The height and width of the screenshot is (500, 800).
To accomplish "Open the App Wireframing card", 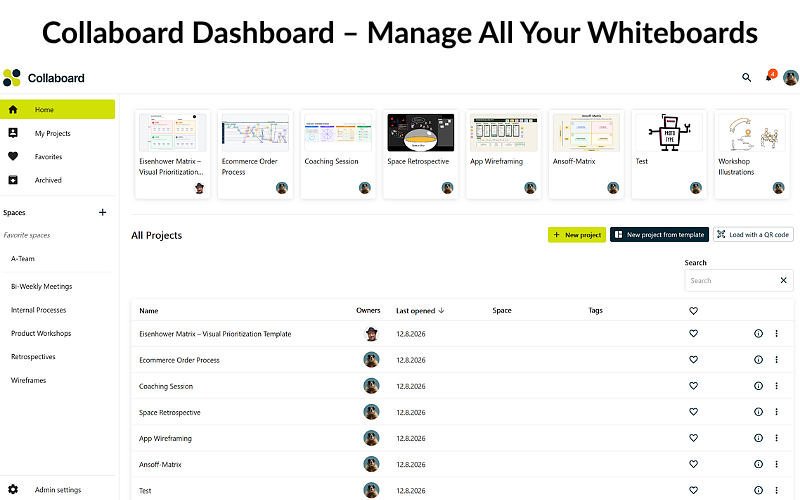I will pyautogui.click(x=504, y=154).
